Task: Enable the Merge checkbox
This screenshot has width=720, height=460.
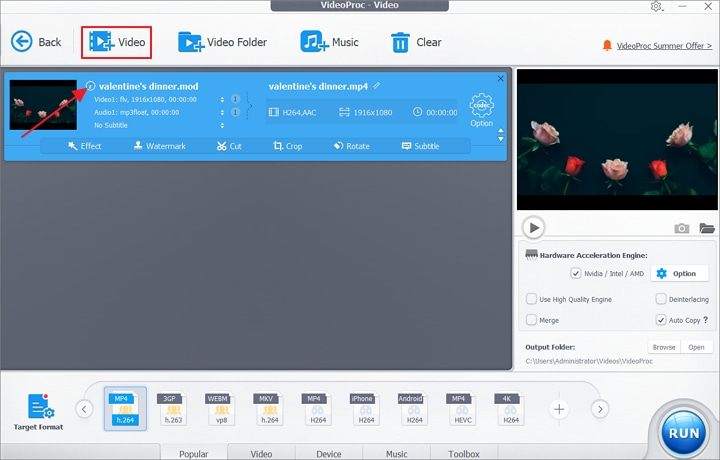Action: [x=531, y=320]
